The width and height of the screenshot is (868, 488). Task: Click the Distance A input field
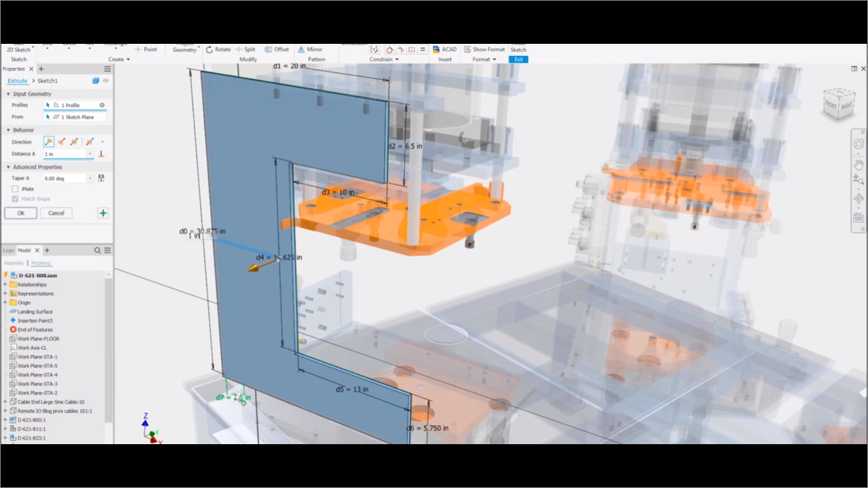pos(65,154)
